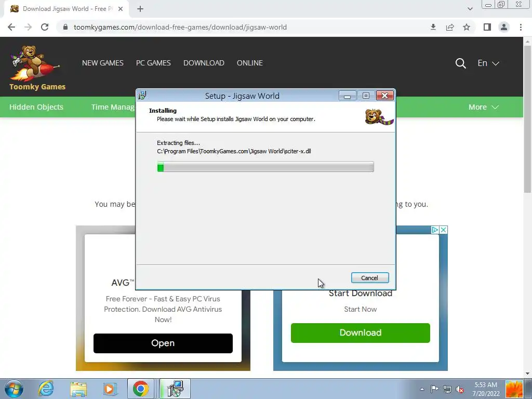Viewport: 532px width, 399px height.
Task: Click the "Extracting files..." status text
Action: click(179, 143)
